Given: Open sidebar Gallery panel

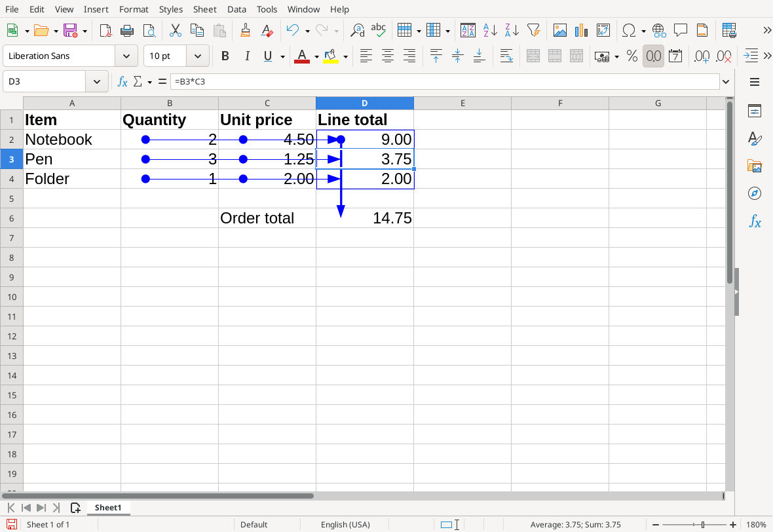Looking at the screenshot, I should point(754,166).
